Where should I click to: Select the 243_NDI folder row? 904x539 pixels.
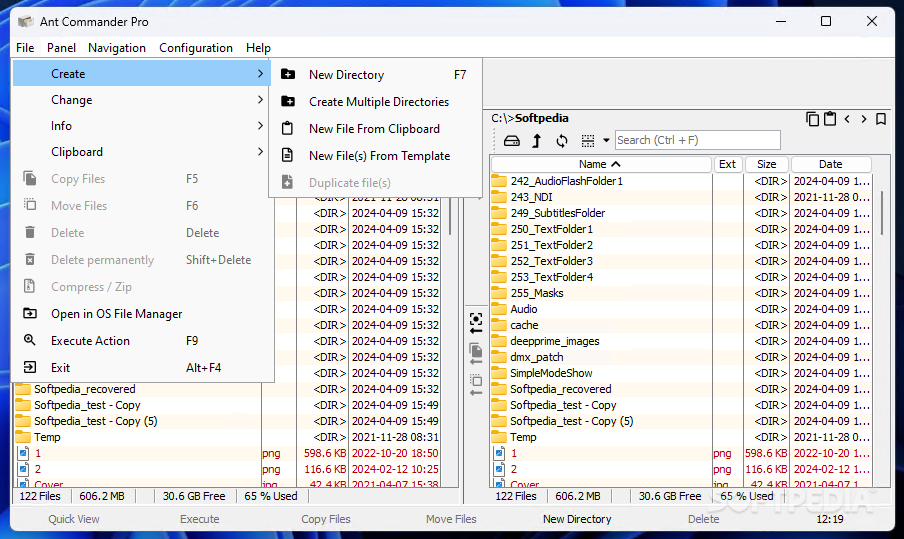point(681,197)
